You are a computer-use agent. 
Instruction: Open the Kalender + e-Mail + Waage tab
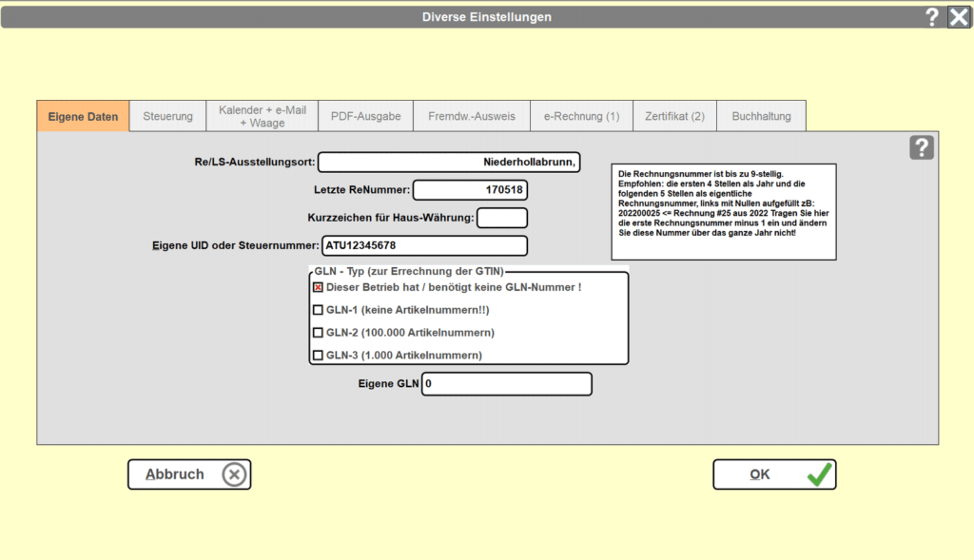click(263, 116)
